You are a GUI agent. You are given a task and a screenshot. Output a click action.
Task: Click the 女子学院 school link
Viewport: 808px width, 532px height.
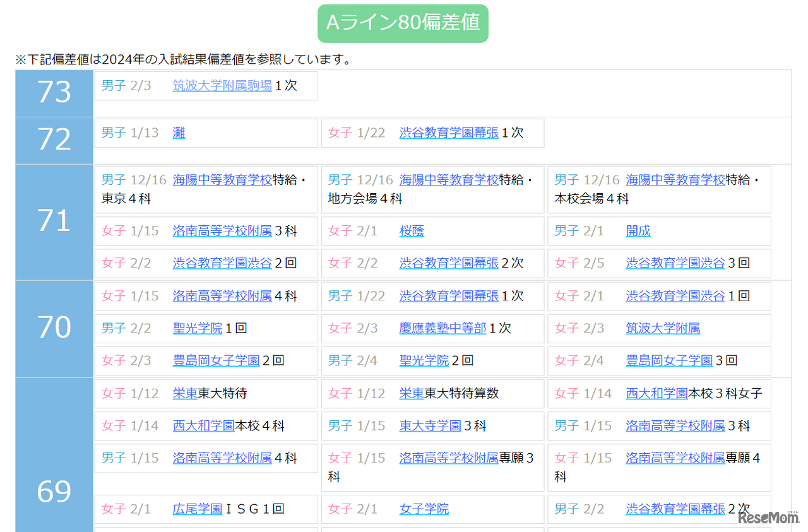click(x=424, y=509)
